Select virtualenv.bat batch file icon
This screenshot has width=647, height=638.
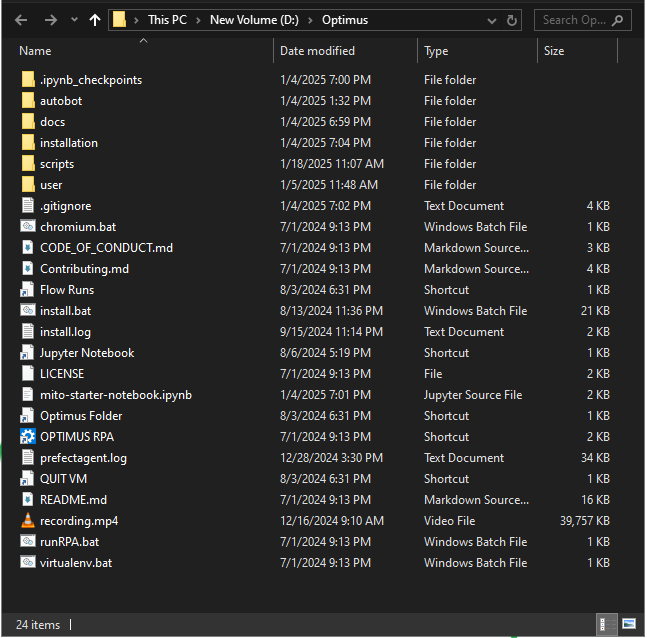[28, 562]
